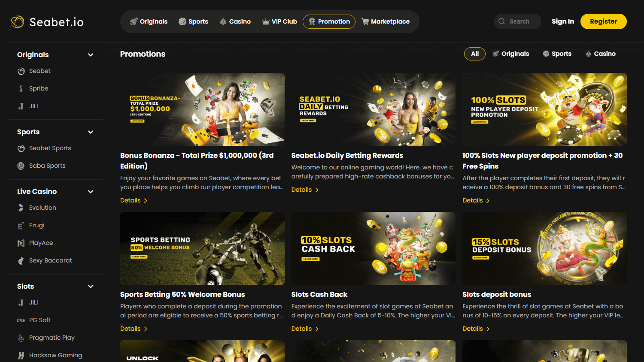Filter promotions by Sports text tab

[562, 54]
